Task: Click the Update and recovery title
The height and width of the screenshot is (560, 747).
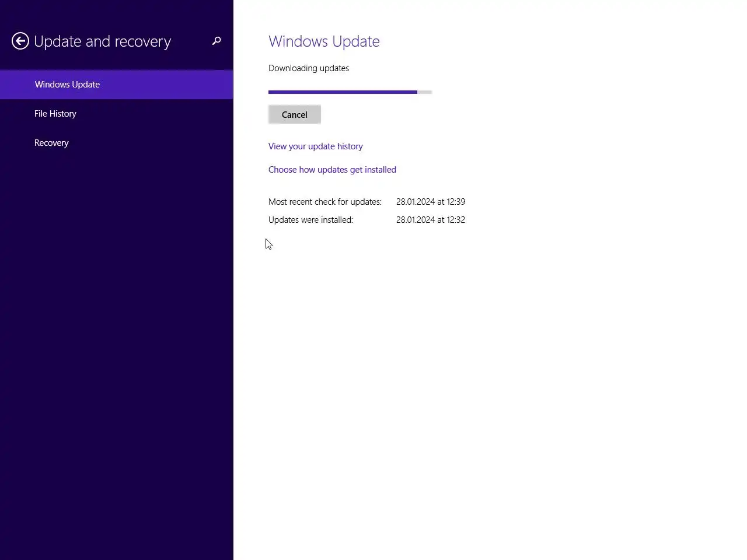Action: [103, 41]
